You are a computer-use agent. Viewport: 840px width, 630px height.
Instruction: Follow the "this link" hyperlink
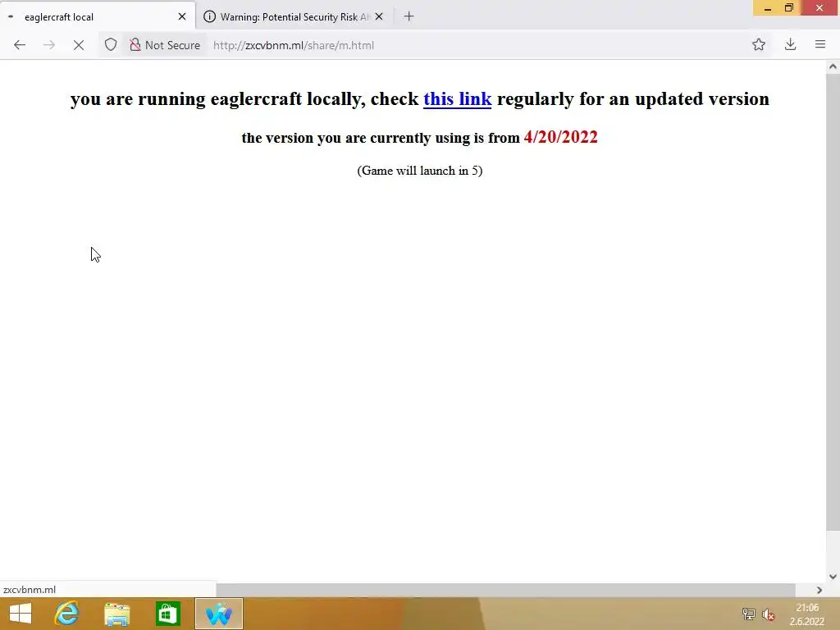[458, 98]
